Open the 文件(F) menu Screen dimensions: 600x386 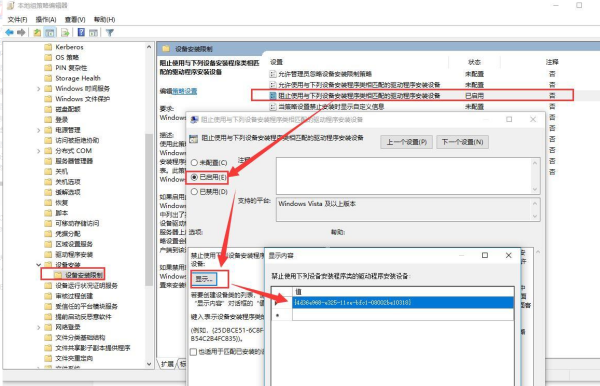(18, 20)
